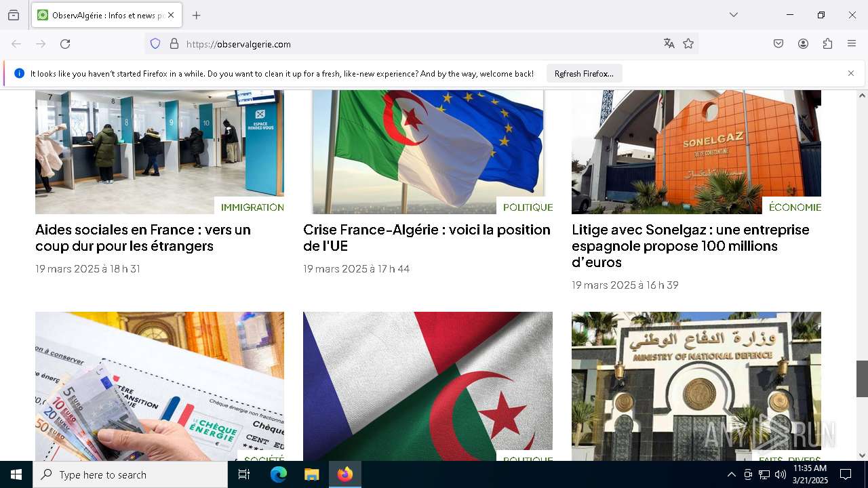Focus the taskbar search box
The width and height of the screenshot is (868, 488).
130,474
